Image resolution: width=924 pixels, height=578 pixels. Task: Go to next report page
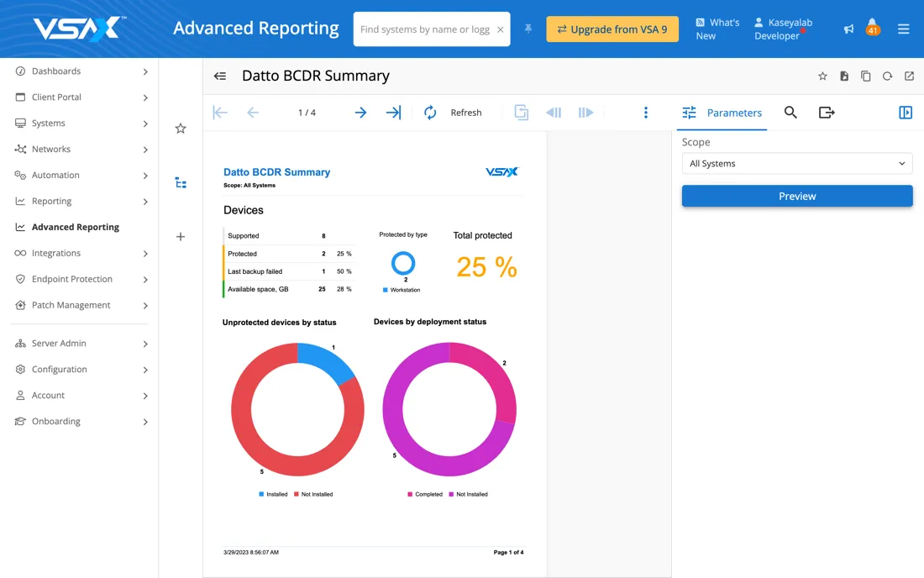coord(360,113)
